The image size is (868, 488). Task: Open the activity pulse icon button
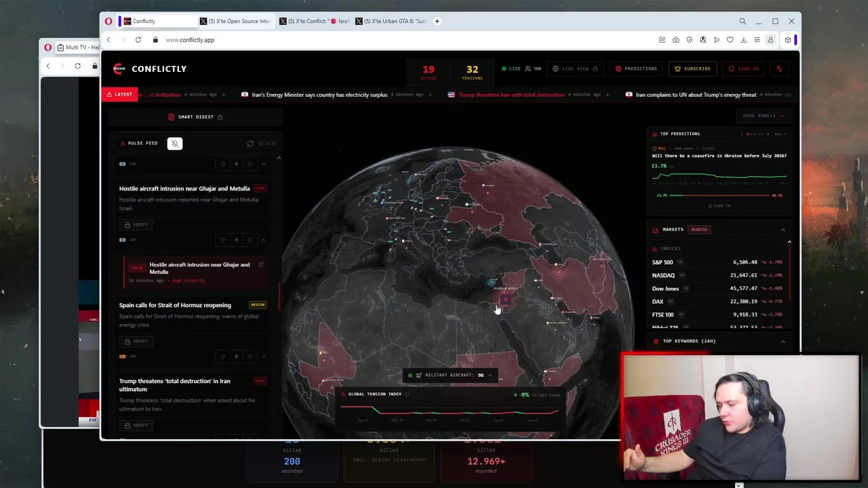pyautogui.click(x=779, y=68)
